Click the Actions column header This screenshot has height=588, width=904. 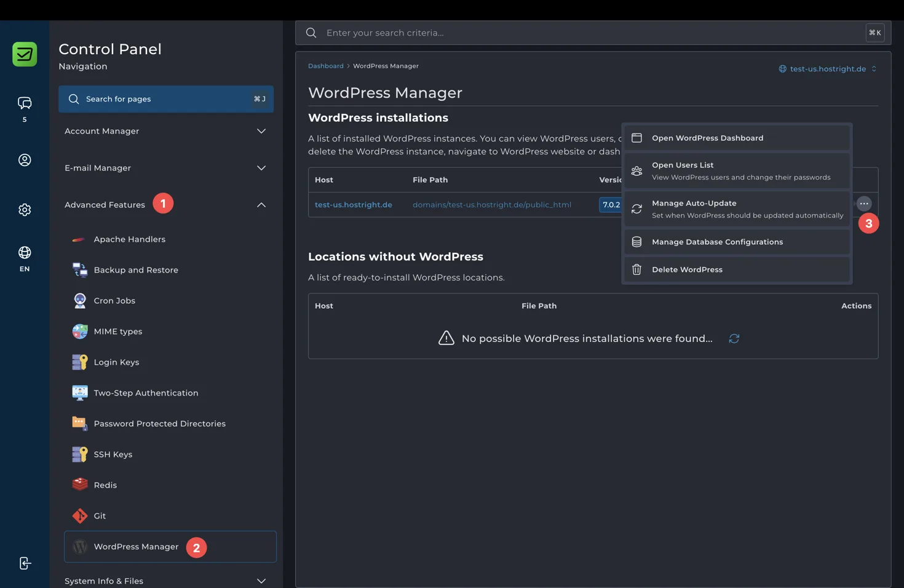pos(857,306)
